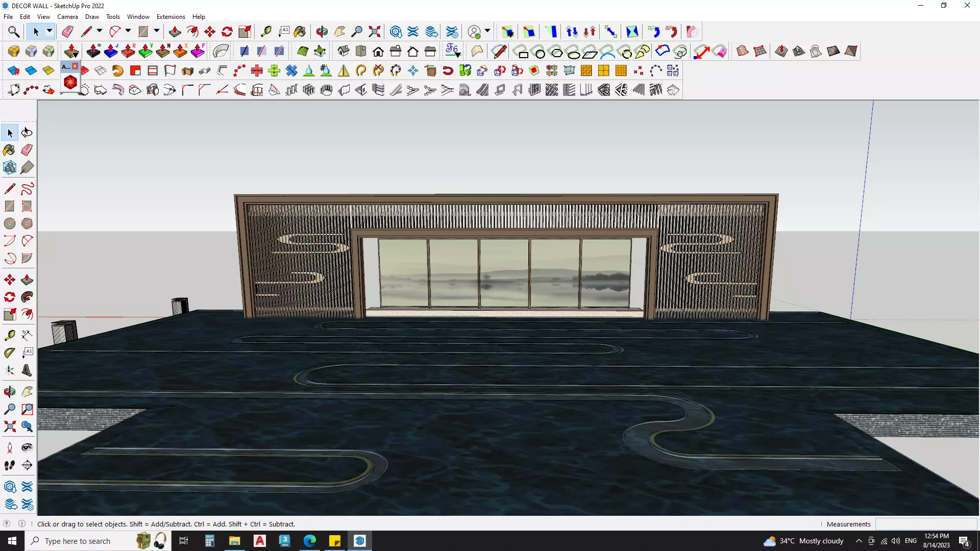This screenshot has height=551, width=980.
Task: Open the View menu
Action: click(43, 17)
